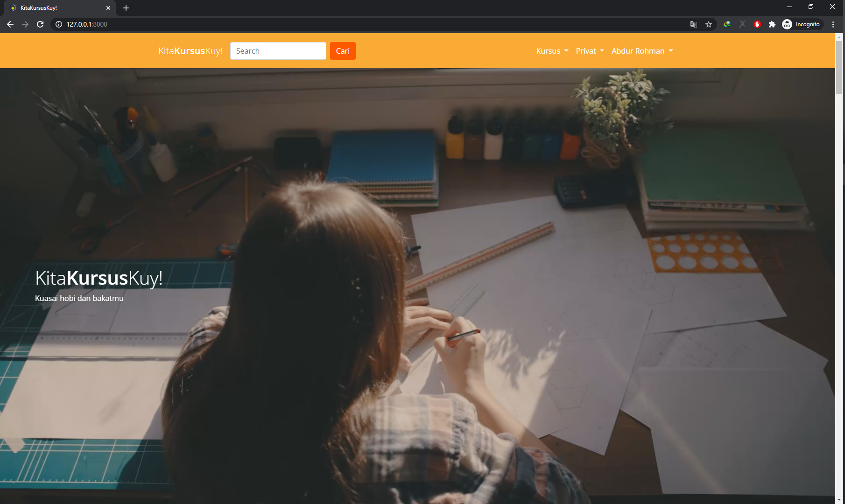
Task: Open the Incognito profile indicator
Action: (x=802, y=24)
